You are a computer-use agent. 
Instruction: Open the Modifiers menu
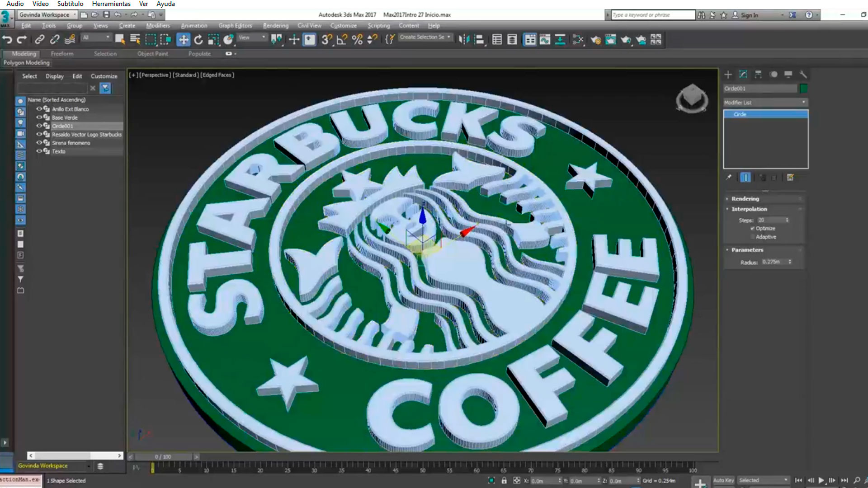coord(158,26)
